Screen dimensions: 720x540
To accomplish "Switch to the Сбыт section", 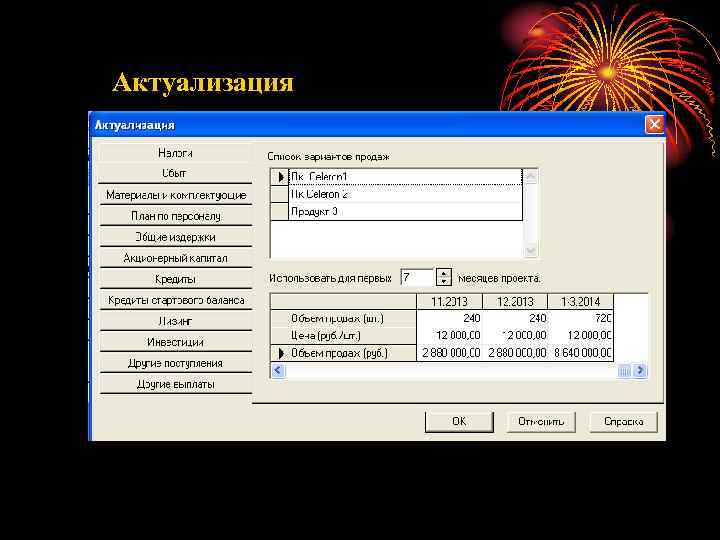I will [x=175, y=173].
